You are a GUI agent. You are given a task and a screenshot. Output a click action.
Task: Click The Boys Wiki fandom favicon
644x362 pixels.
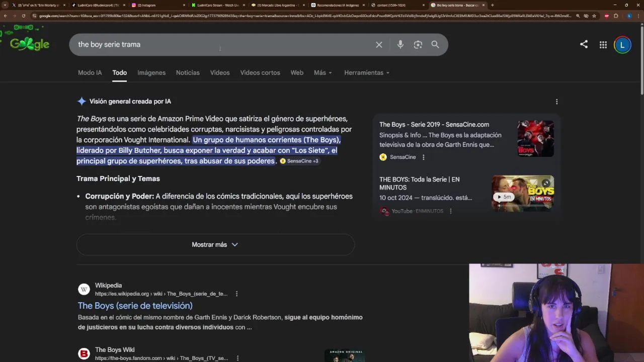pyautogui.click(x=84, y=353)
